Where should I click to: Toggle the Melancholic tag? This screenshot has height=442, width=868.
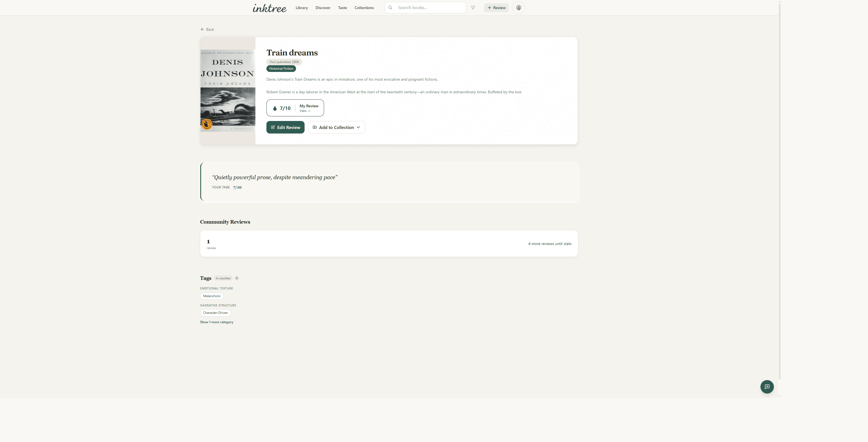[x=212, y=296]
